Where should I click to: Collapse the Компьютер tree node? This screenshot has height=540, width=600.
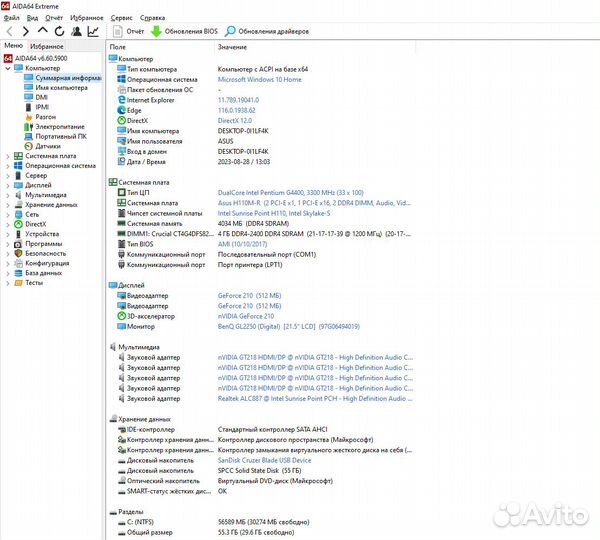coord(8,68)
